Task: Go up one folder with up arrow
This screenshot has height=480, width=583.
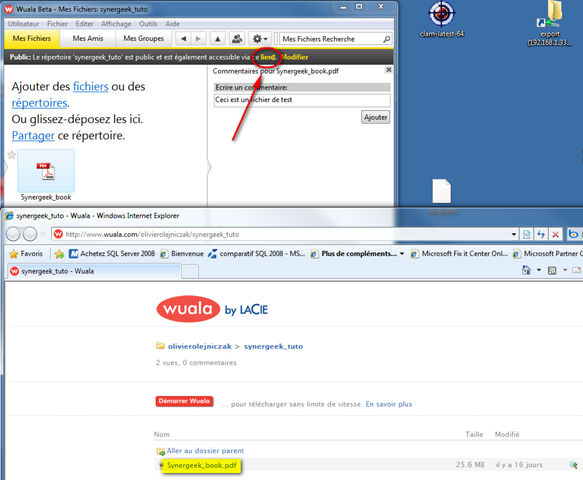Action: pyautogui.click(x=218, y=39)
